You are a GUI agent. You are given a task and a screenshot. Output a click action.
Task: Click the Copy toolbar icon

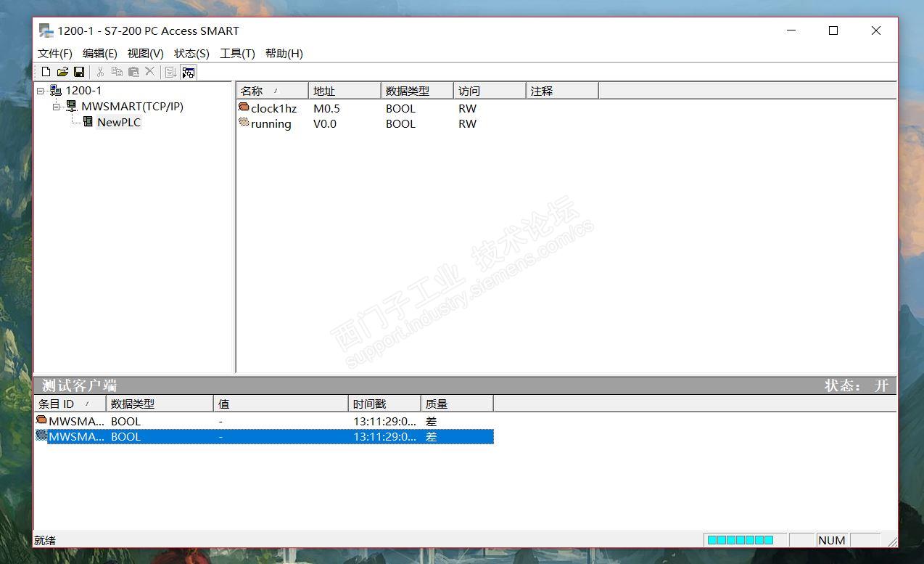(x=117, y=72)
